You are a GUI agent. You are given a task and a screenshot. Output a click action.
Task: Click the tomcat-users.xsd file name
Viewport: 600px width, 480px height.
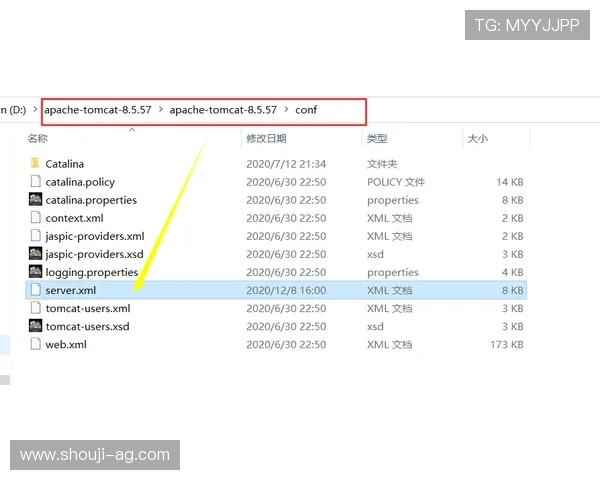[87, 326]
